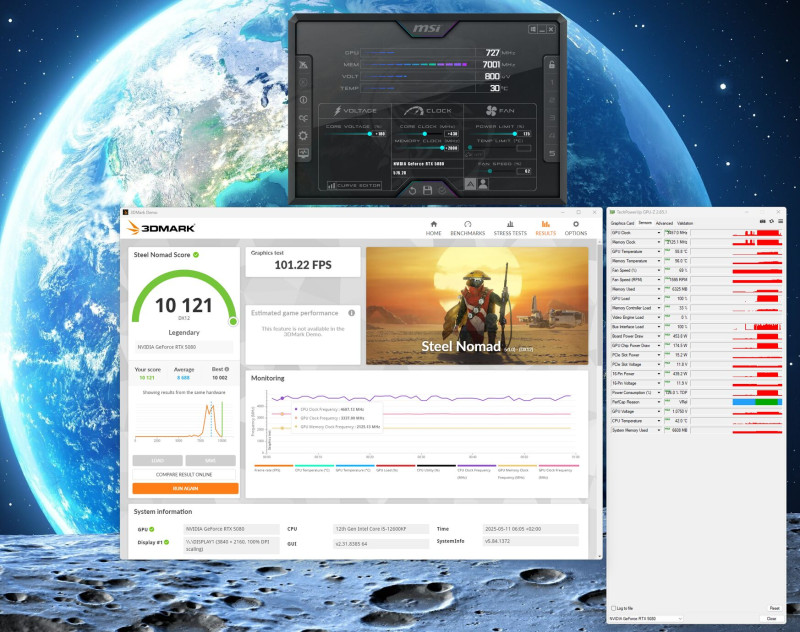Toggle Frame rate (FPS) legend in Monitoring chart
This screenshot has height=632, width=800.
click(x=273, y=468)
